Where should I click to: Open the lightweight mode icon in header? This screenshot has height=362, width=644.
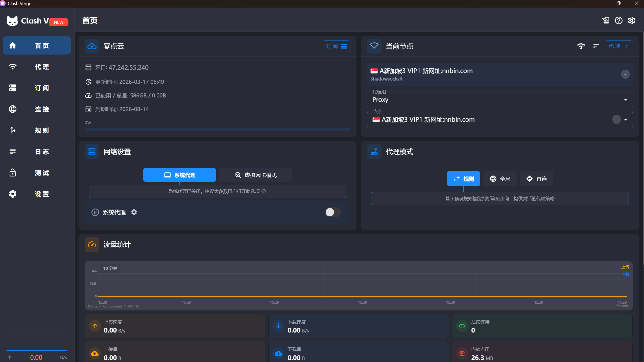click(x=606, y=20)
